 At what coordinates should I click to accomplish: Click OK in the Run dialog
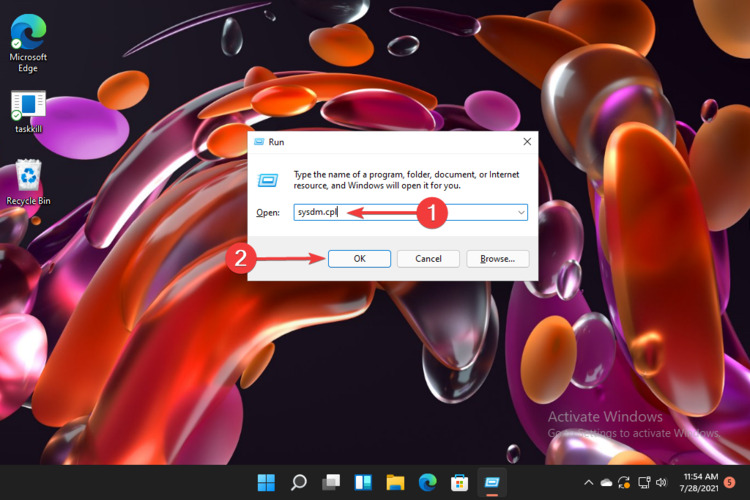359,258
